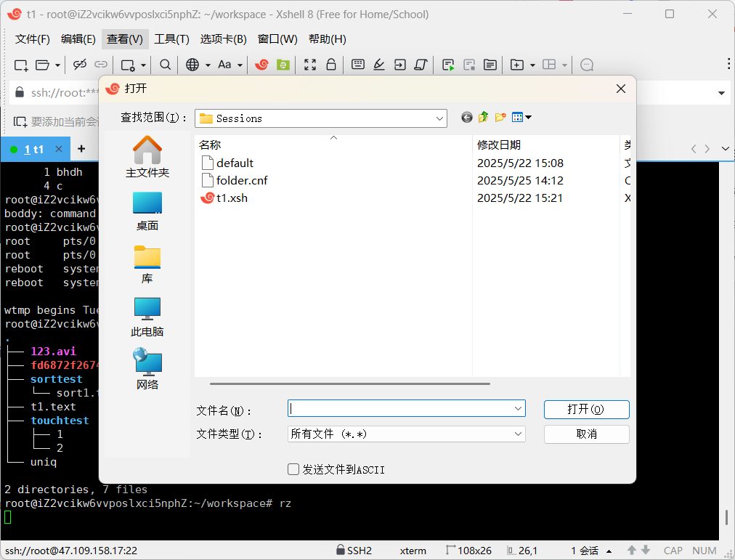The image size is (735, 560).
Task: Open the 文件(F) menu
Action: (33, 39)
